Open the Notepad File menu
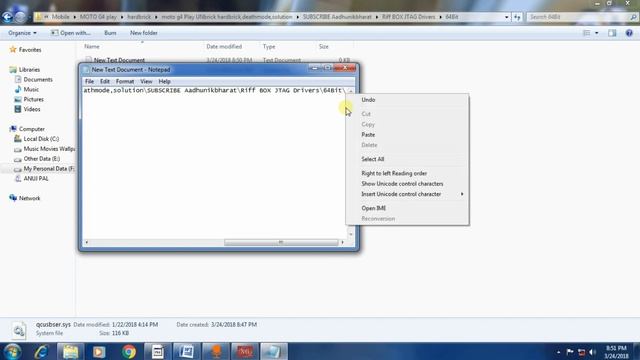This screenshot has height=360, width=640. pyautogui.click(x=89, y=82)
